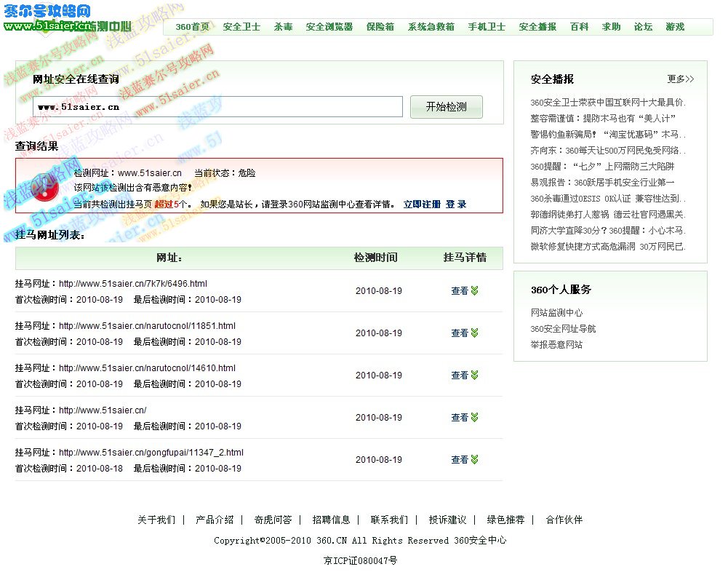Go to 安全卫士 in the top navigation
Image resolution: width=728 pixels, height=580 pixels.
(x=241, y=27)
